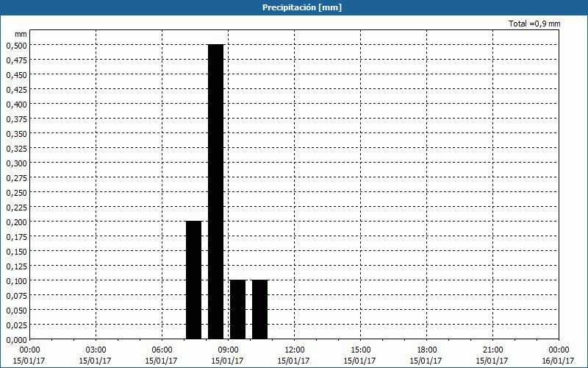
Task: Click the 00:00 time label above 15/01/17
Action: coord(29,350)
